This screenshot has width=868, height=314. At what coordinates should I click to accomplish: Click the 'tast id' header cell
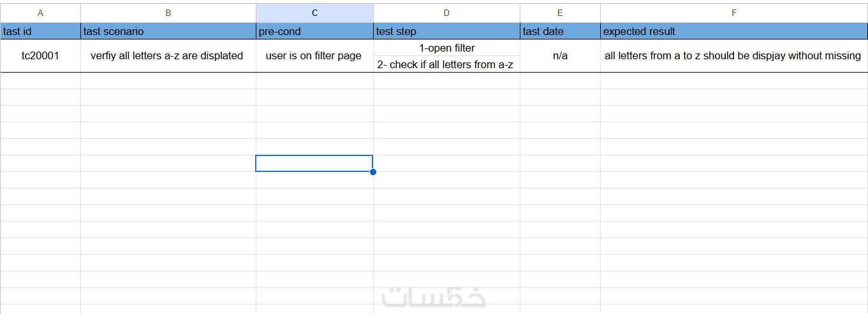pos(40,31)
